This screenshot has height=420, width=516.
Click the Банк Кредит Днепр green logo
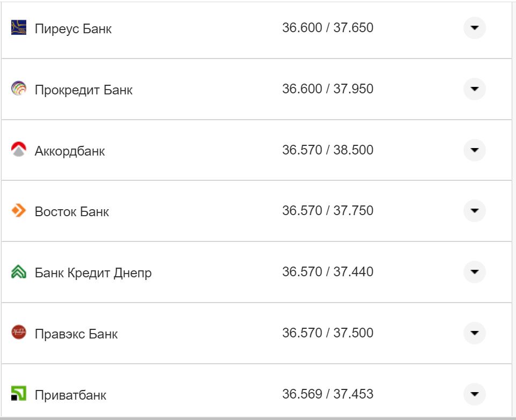tap(19, 272)
